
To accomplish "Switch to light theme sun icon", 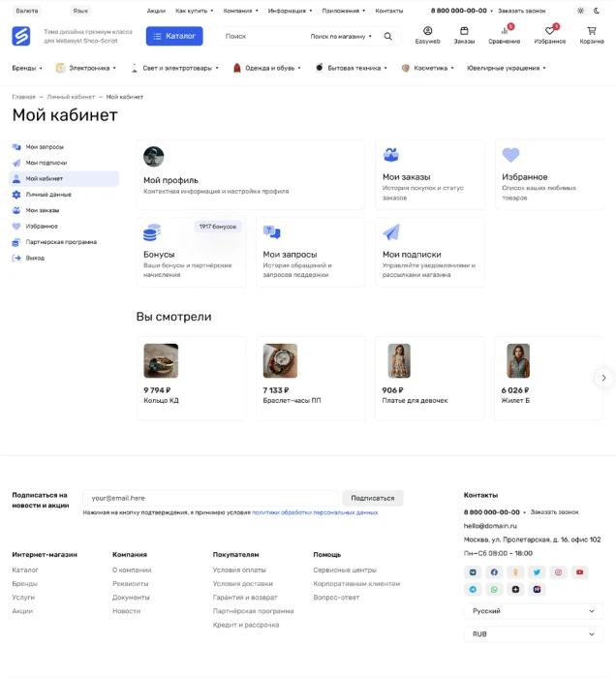I will click(580, 11).
